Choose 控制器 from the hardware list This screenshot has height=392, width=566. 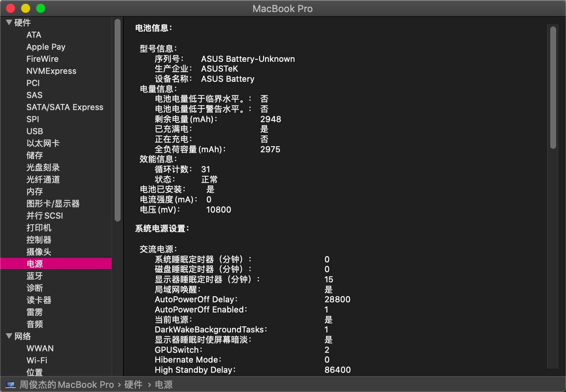pos(39,240)
